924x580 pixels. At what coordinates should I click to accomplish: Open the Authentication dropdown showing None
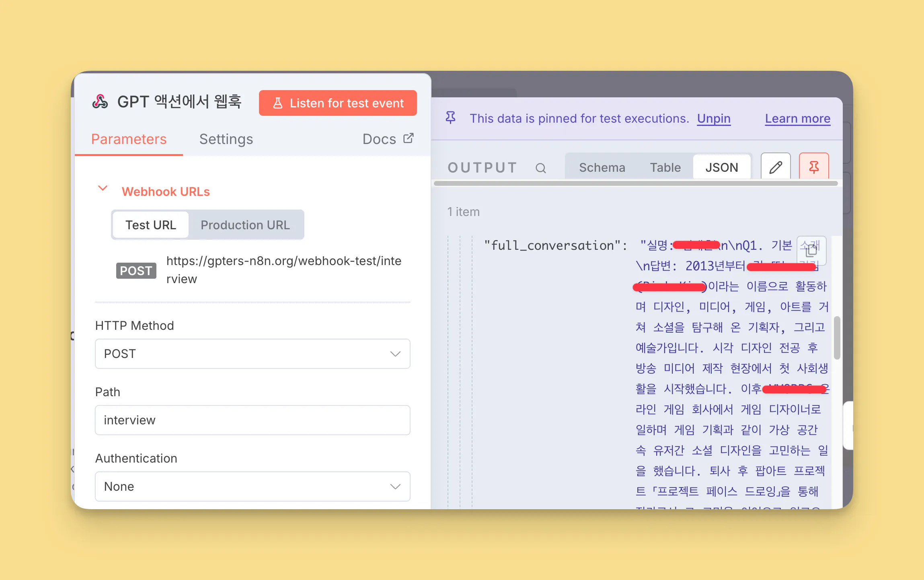pyautogui.click(x=253, y=486)
